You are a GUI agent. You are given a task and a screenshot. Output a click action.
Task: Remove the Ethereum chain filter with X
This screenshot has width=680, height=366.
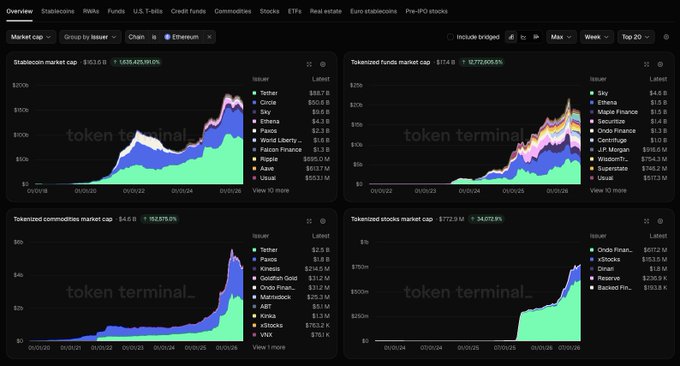[209, 37]
